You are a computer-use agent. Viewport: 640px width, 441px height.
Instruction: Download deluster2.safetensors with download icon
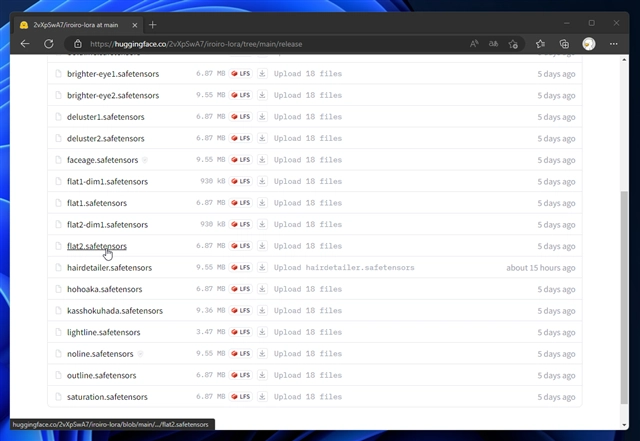[262, 138]
